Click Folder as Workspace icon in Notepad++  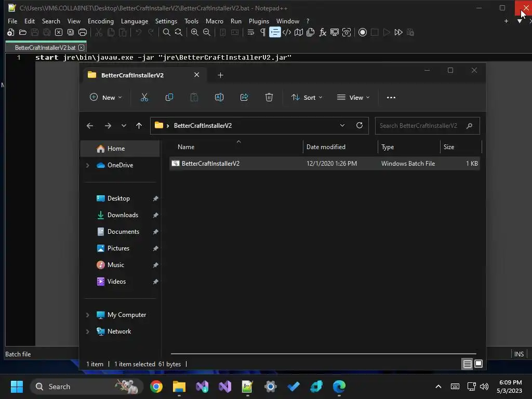[335, 32]
